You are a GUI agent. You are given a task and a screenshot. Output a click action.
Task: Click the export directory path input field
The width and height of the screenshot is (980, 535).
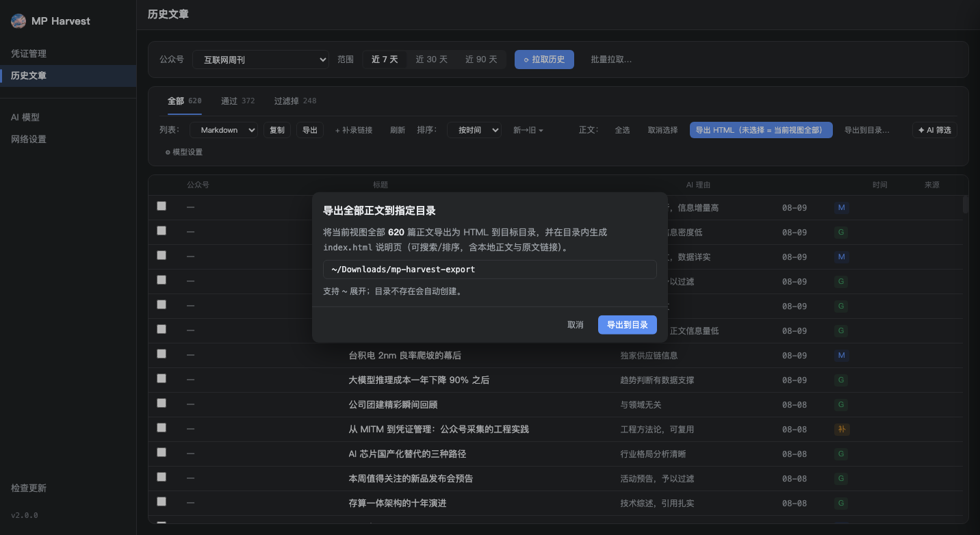tap(490, 270)
